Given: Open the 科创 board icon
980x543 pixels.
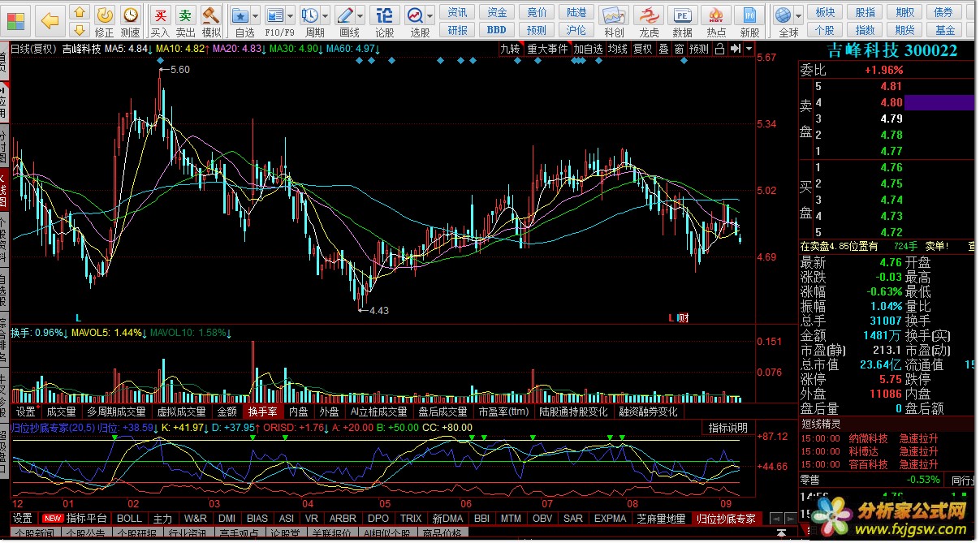Looking at the screenshot, I should 615,21.
